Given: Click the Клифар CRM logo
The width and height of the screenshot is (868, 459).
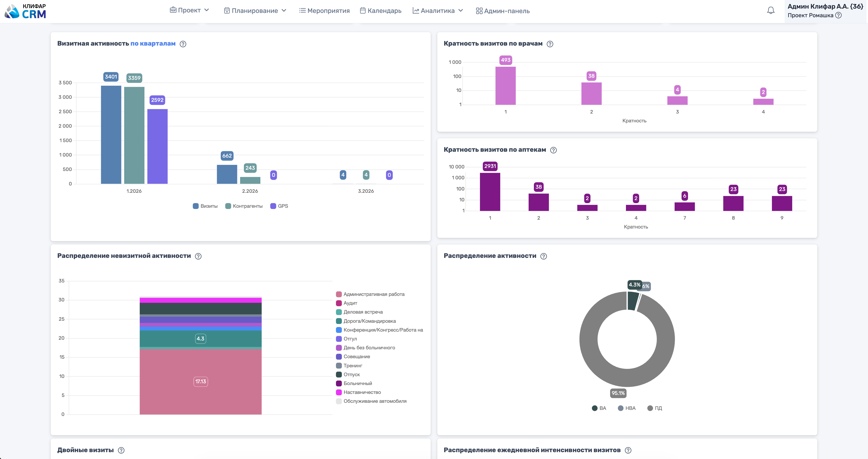Looking at the screenshot, I should tap(25, 11).
